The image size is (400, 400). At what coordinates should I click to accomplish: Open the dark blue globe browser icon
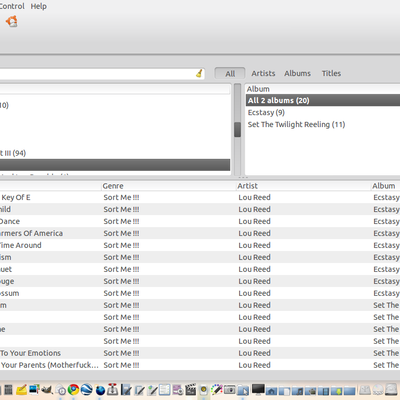point(100,390)
